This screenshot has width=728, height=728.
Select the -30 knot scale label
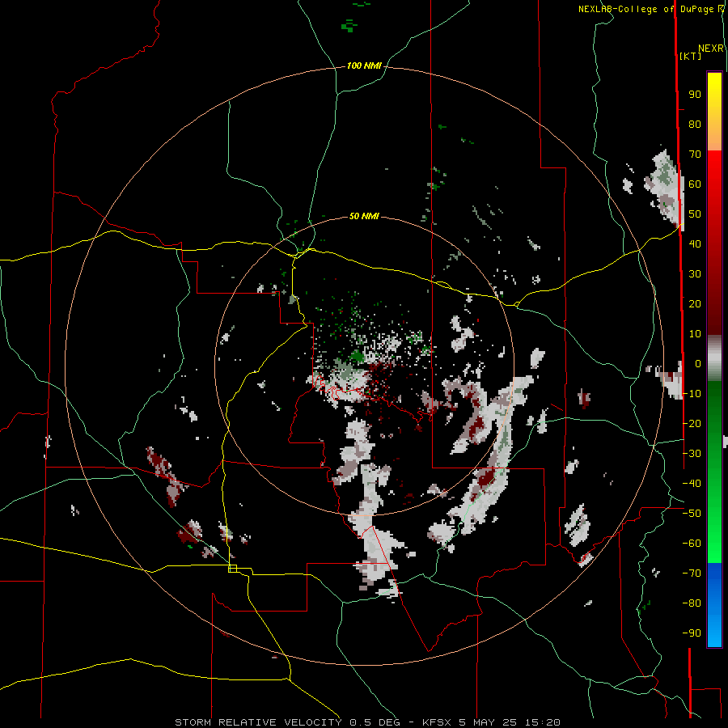[692, 454]
